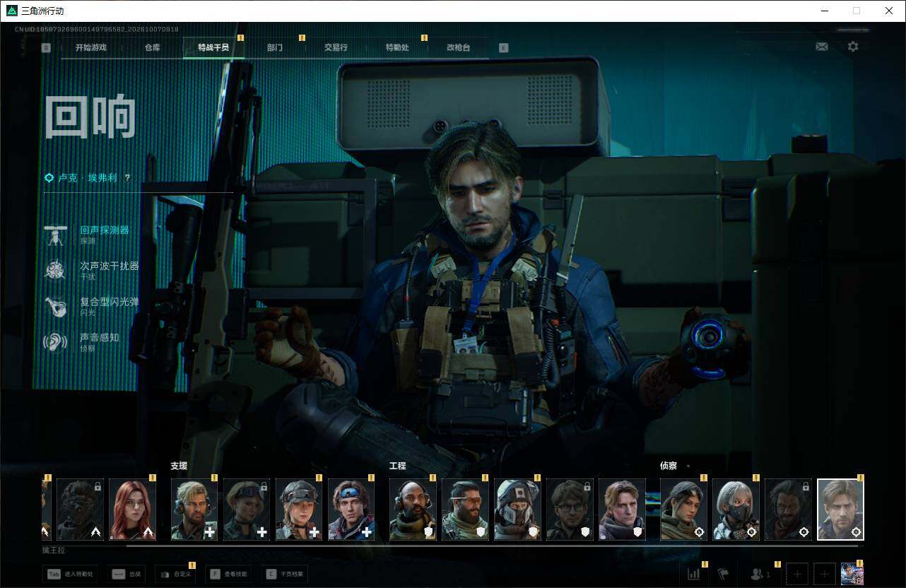Image resolution: width=906 pixels, height=588 pixels.
Task: Click the operator list horizontal scrollbar
Action: 492,546
